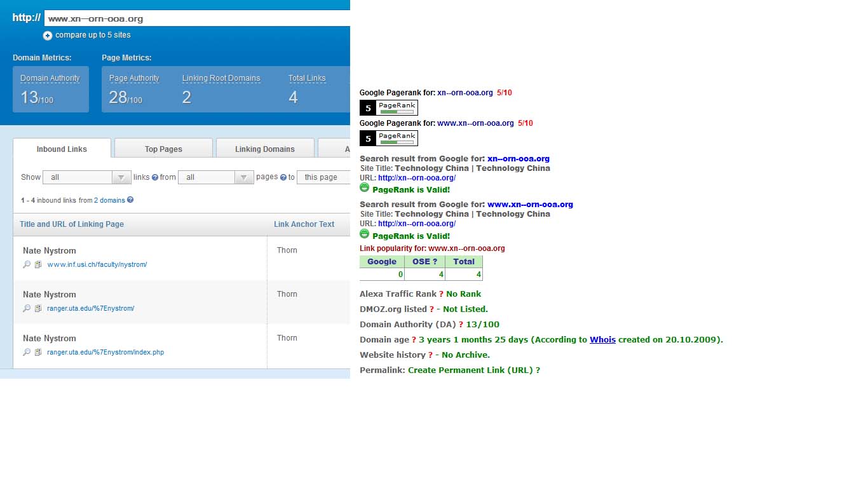Open www.inf.usi.ch/faculty/nystrom/ link
The height and width of the screenshot is (488, 868).
(97, 264)
